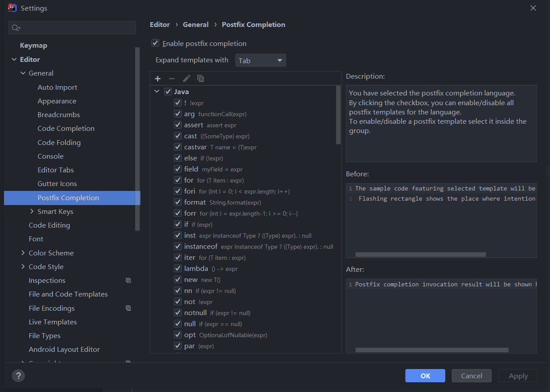Close the Settings dialog window
Image resolution: width=550 pixels, height=392 pixels.
(x=533, y=8)
